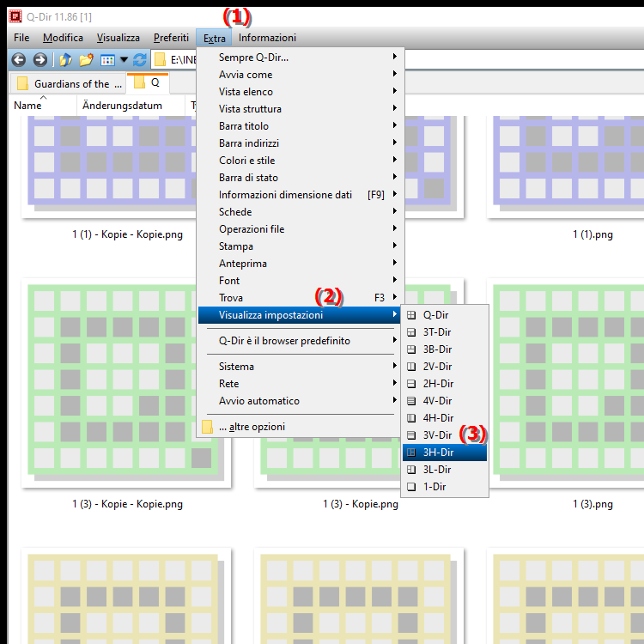Image resolution: width=644 pixels, height=644 pixels.
Task: Sort by the Änderungsdatum column header
Action: coord(122,106)
